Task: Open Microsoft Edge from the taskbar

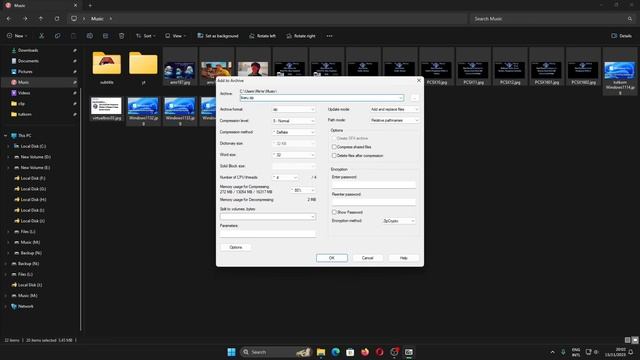Action: [336, 352]
